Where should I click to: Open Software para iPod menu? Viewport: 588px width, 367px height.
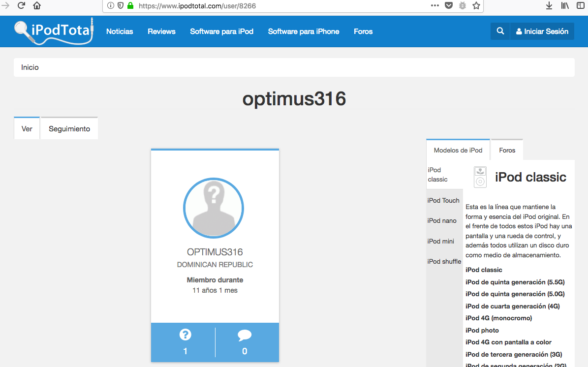tap(221, 31)
